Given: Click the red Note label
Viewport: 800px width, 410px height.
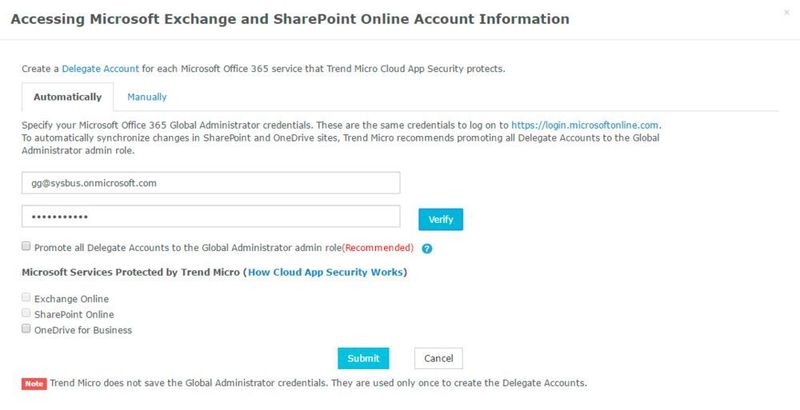Looking at the screenshot, I should tap(34, 383).
